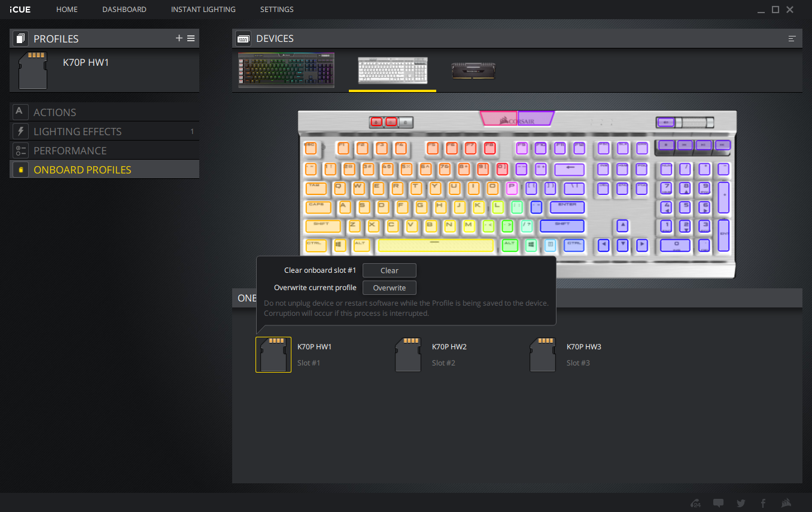
Task: Open the Performance section
Action: (105, 150)
